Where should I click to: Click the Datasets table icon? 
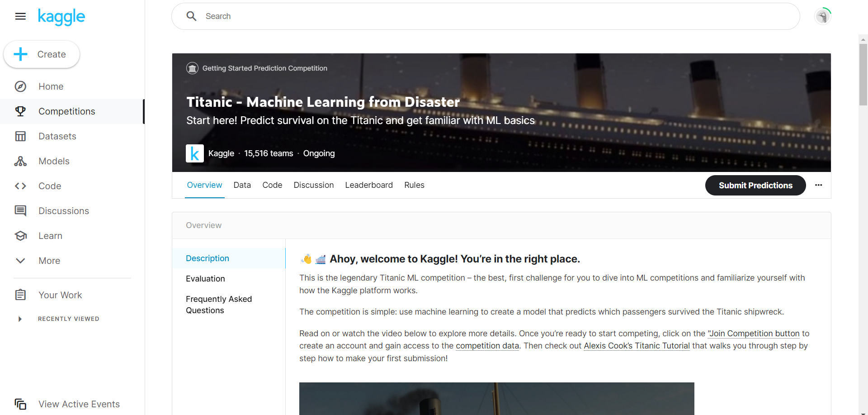click(20, 136)
